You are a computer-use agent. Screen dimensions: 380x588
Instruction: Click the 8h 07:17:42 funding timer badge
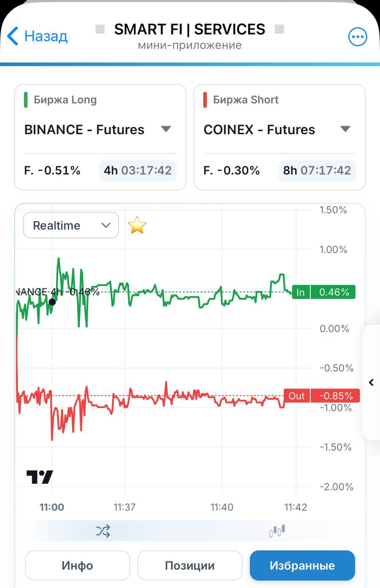tap(317, 170)
